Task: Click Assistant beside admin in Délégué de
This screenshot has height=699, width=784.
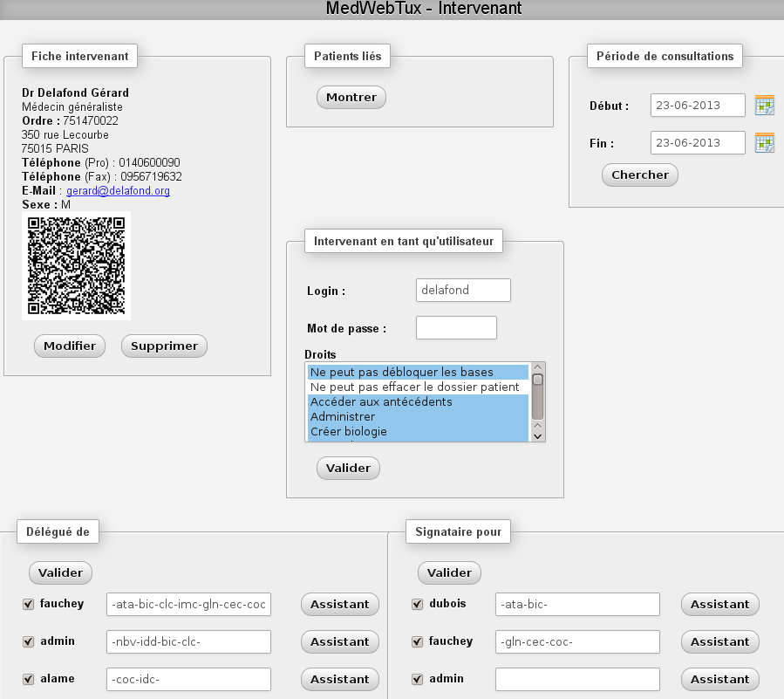Action: tap(339, 641)
